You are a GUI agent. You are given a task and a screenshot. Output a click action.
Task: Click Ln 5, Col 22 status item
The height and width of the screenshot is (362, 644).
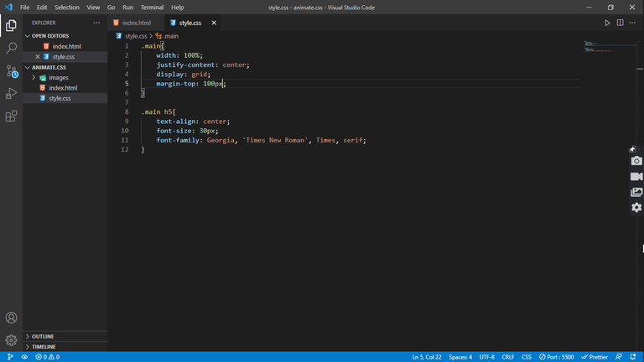click(427, 357)
